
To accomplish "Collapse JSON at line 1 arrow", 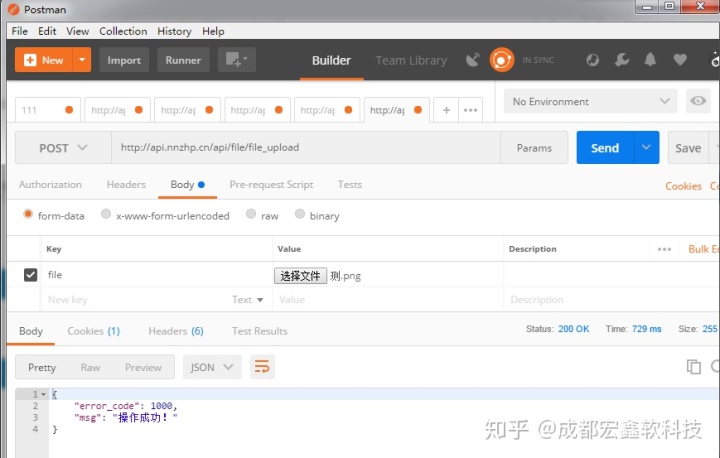I will click(x=44, y=394).
